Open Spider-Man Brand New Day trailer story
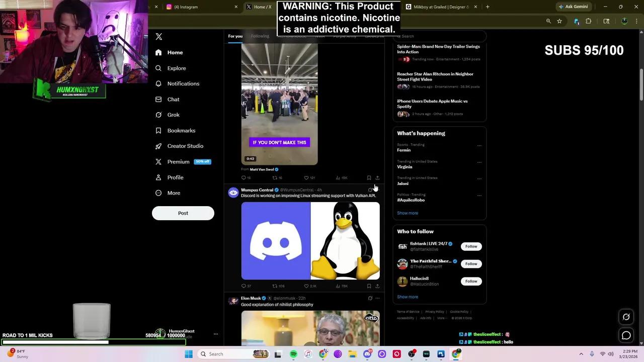The image size is (644, 362). coord(439,52)
